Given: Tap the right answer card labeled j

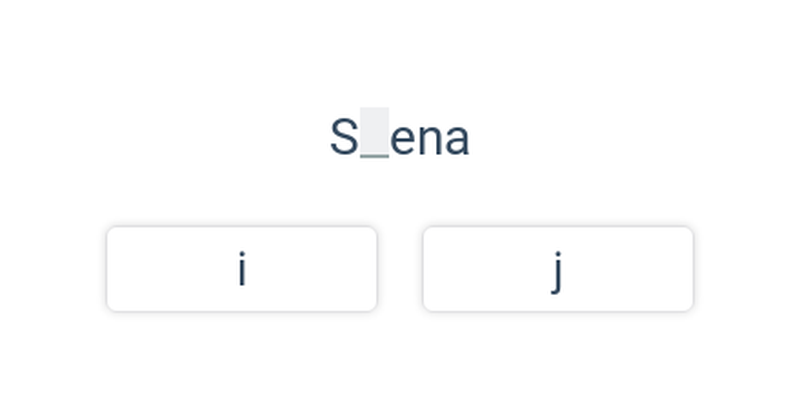Looking at the screenshot, I should click(x=558, y=269).
